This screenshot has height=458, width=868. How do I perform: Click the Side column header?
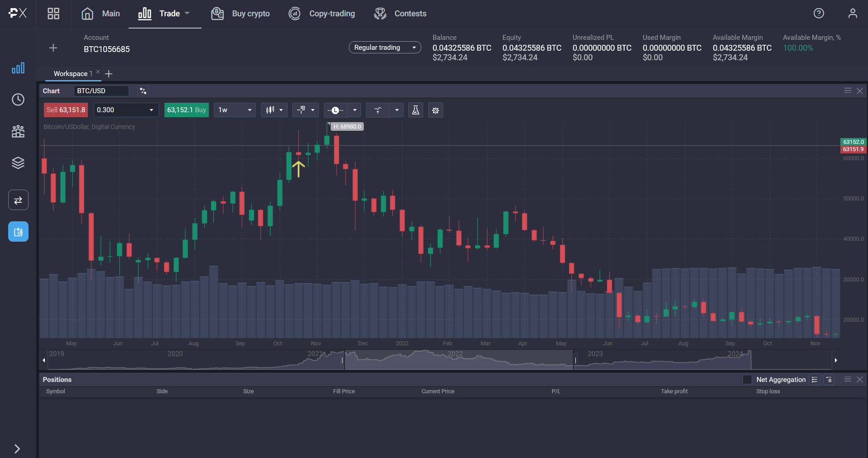coord(162,391)
